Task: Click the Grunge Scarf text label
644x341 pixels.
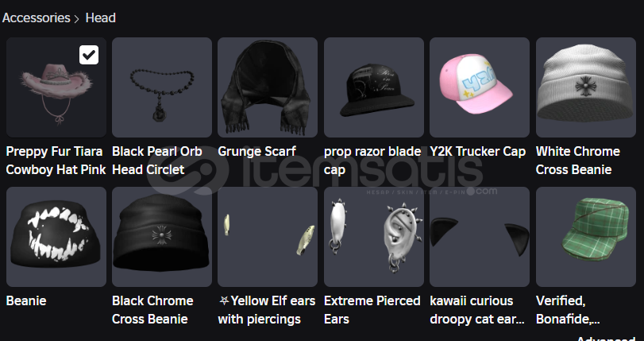Action: click(x=256, y=151)
